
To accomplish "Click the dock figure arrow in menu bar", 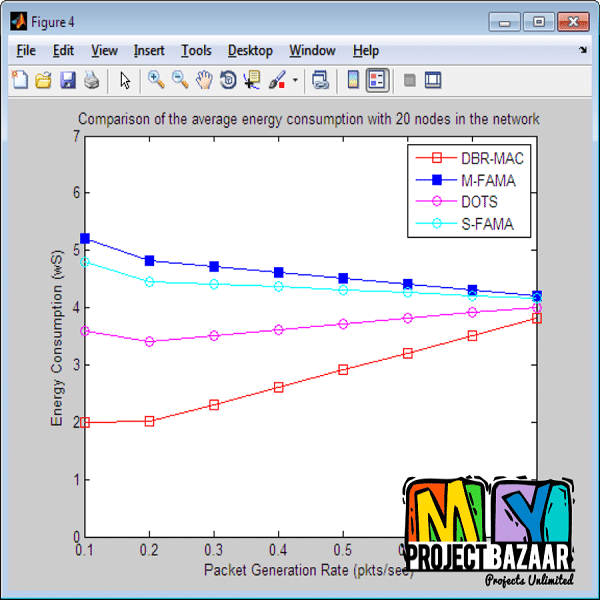I will click(583, 49).
